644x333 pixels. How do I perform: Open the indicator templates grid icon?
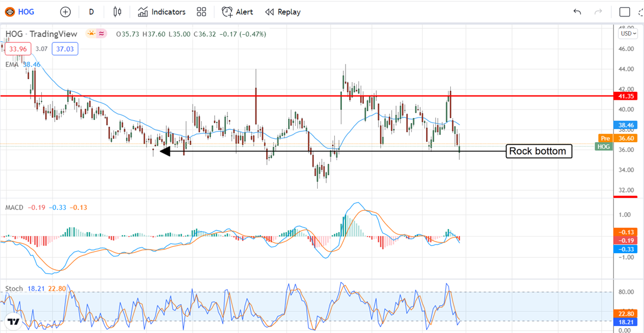click(202, 12)
